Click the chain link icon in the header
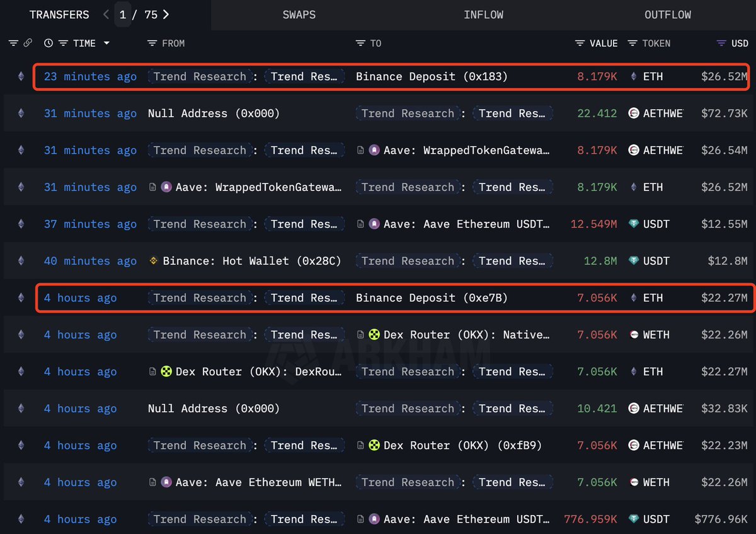Screen dimensions: 756x534 point(28,44)
